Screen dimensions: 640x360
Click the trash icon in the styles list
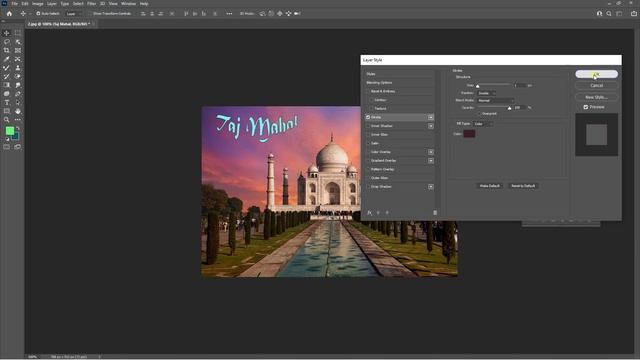pyautogui.click(x=435, y=213)
